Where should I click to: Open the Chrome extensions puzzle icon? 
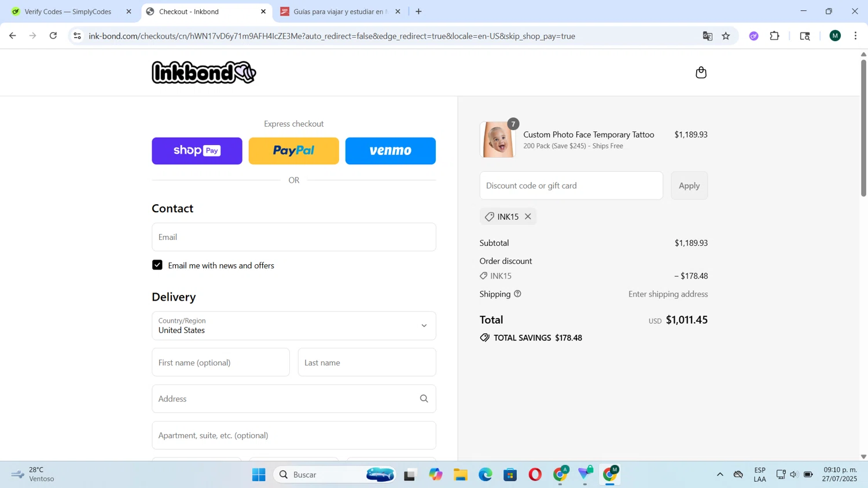click(x=774, y=36)
